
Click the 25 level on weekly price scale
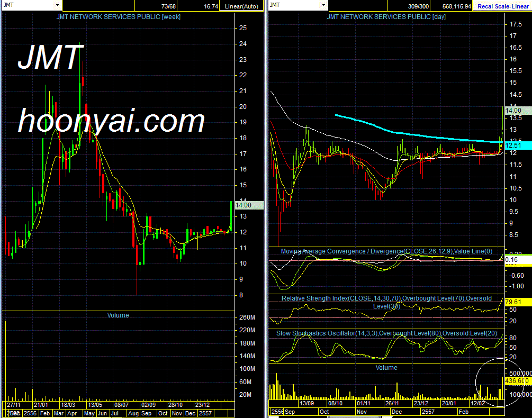pos(243,28)
